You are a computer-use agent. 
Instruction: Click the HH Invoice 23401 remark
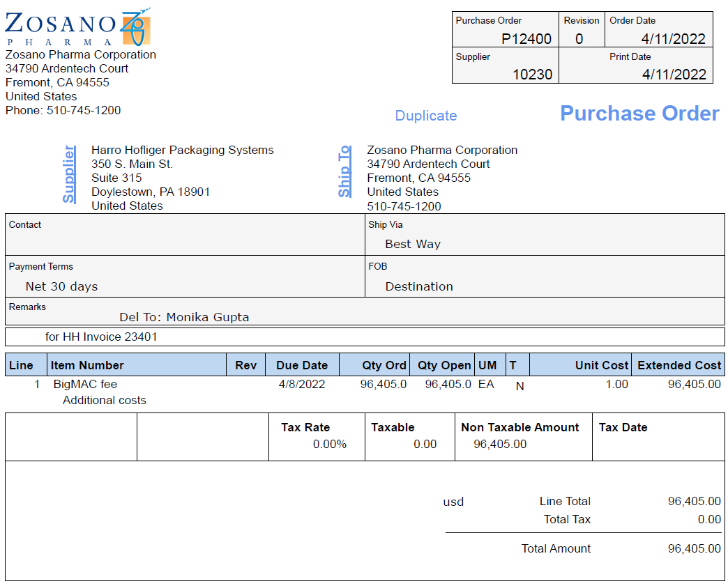coord(101,337)
